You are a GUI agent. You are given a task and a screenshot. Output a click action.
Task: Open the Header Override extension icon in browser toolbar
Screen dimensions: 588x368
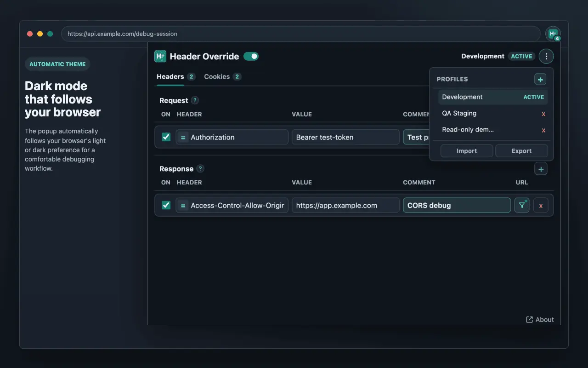tap(553, 34)
